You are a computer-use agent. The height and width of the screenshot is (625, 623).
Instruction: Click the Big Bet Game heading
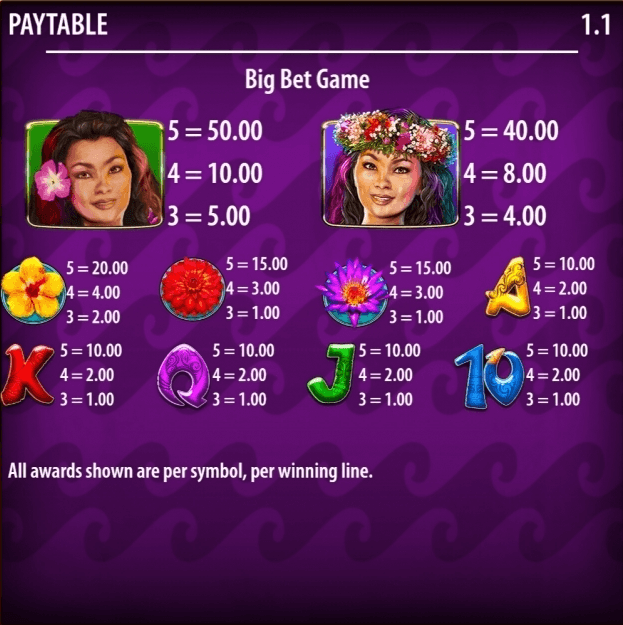click(307, 80)
